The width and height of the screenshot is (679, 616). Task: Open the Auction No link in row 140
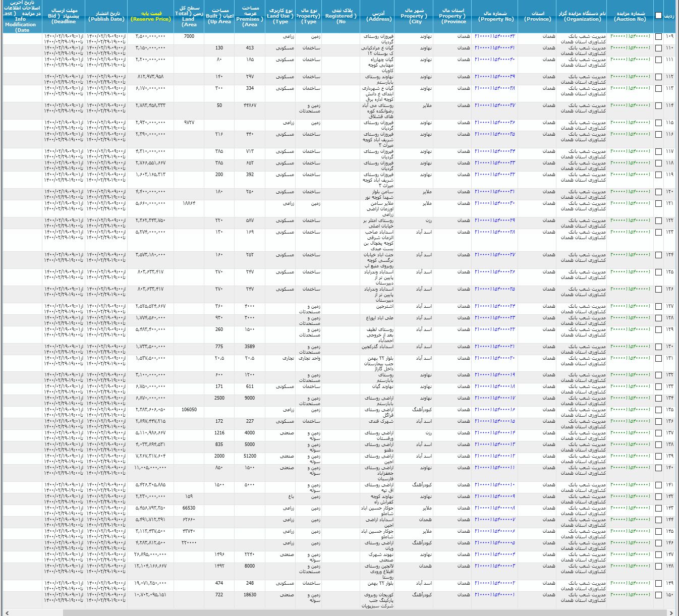pos(630,468)
